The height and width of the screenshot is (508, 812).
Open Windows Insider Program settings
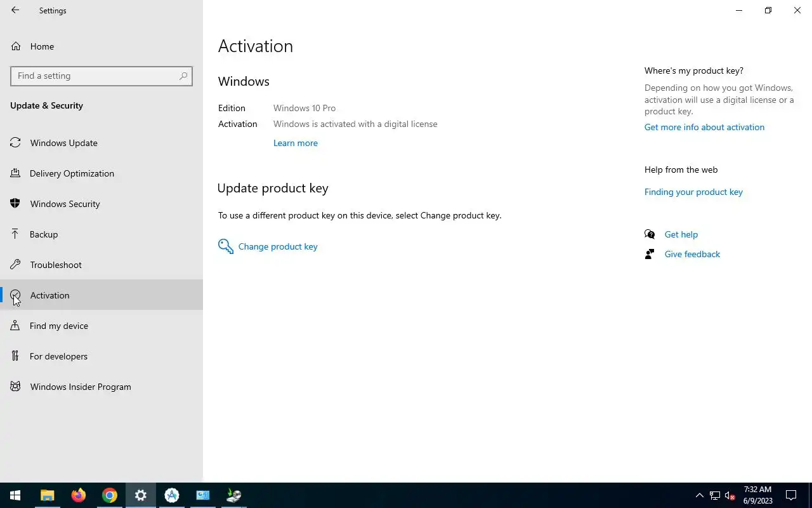coord(101,387)
